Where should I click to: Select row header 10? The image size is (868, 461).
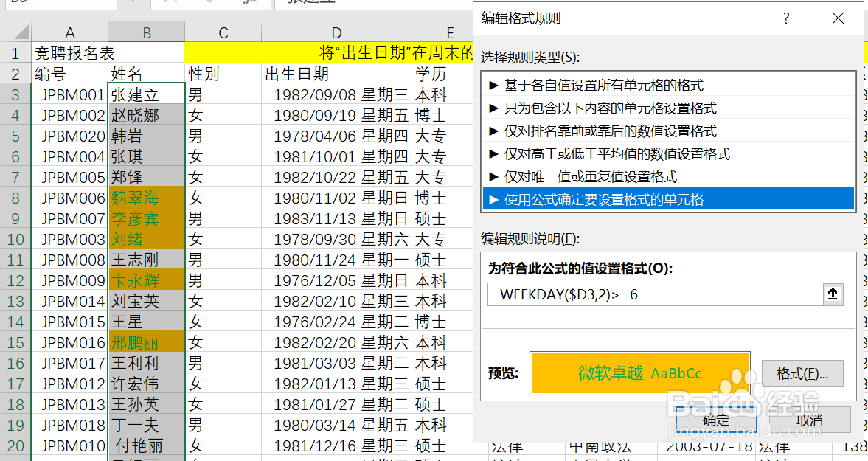[16, 239]
